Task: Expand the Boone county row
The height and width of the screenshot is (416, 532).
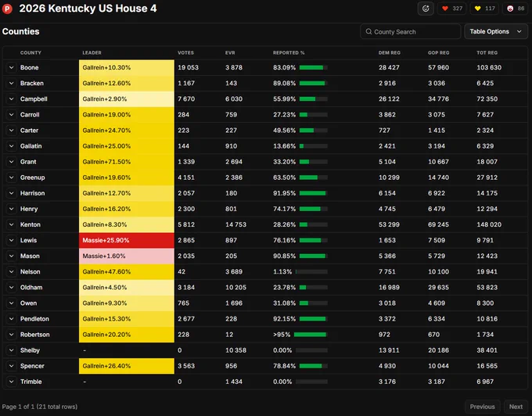Action: [x=11, y=67]
